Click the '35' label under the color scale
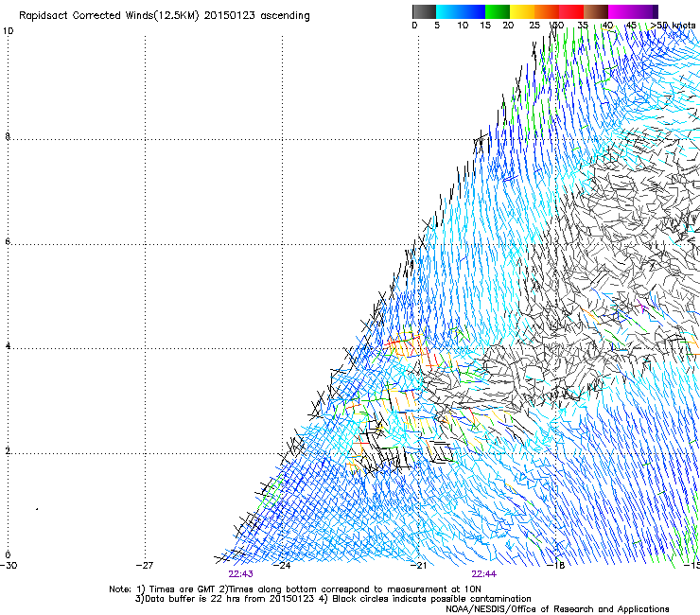 pyautogui.click(x=583, y=26)
